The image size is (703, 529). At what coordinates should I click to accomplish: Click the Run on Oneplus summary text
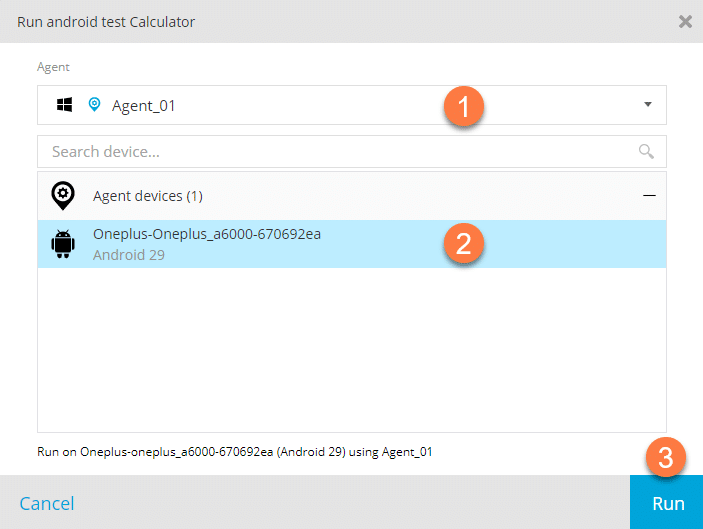[x=234, y=451]
